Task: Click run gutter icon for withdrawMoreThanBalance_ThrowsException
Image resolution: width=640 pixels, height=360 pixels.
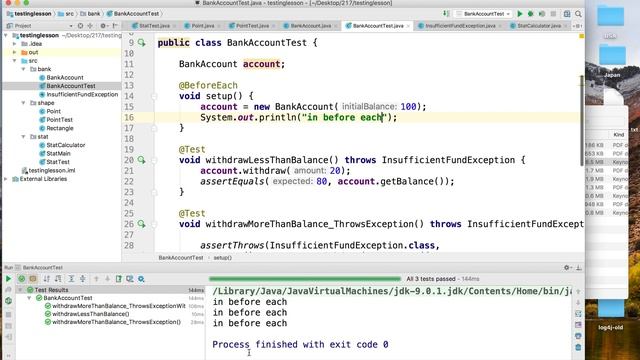Action: point(141,224)
